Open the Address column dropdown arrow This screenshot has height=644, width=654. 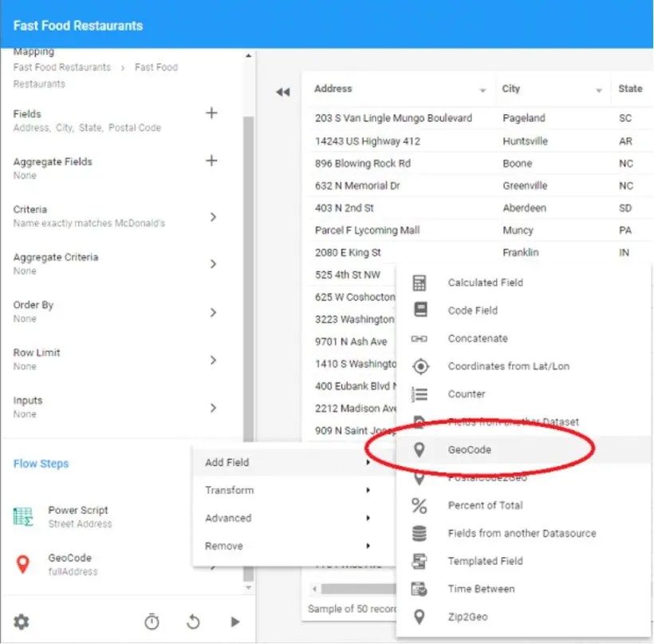click(483, 90)
